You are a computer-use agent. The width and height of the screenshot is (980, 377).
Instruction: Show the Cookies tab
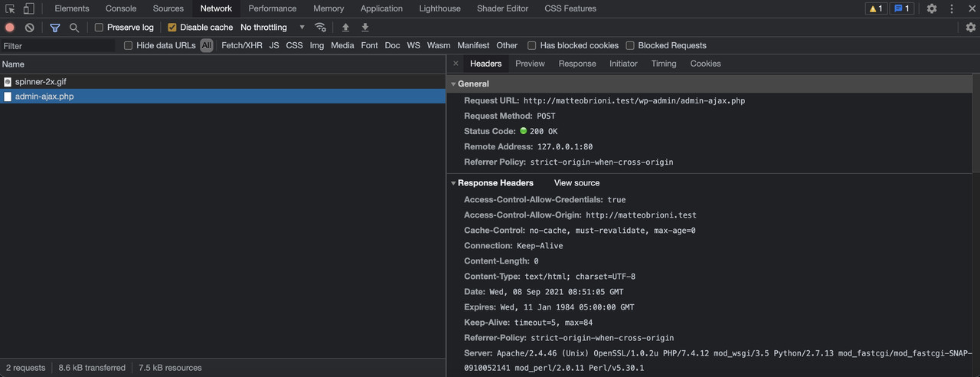coord(705,64)
